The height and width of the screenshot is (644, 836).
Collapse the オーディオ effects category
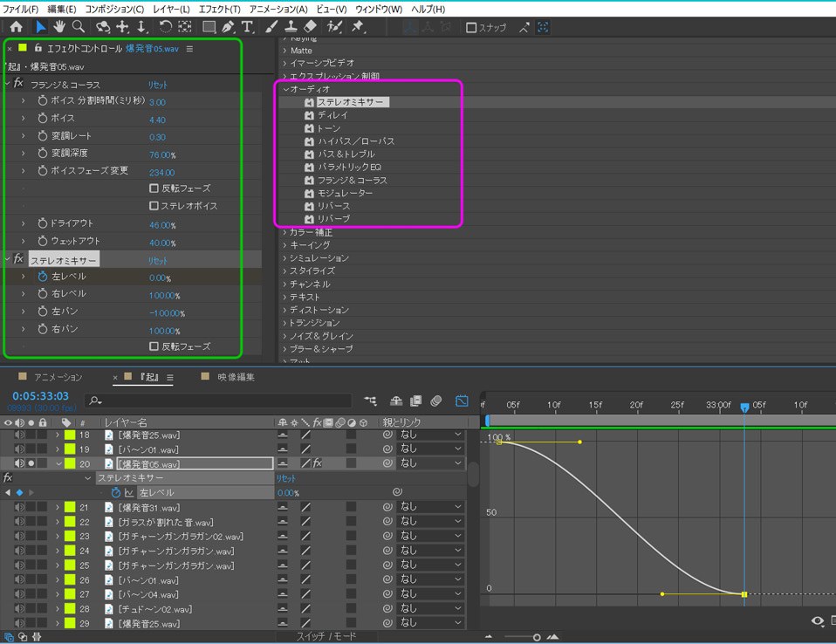[285, 89]
